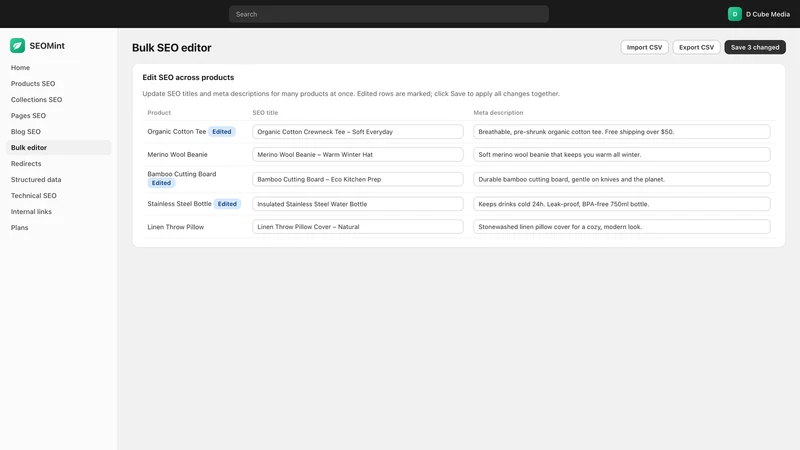Screen dimensions: 800x450
Task: Open Internal links in the sidebar
Action: [31, 211]
